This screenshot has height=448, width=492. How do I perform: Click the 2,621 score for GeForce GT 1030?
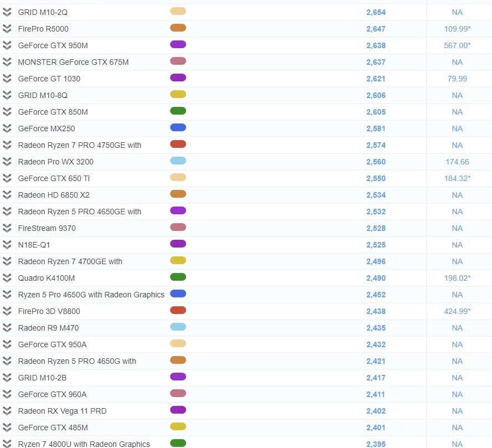376,79
